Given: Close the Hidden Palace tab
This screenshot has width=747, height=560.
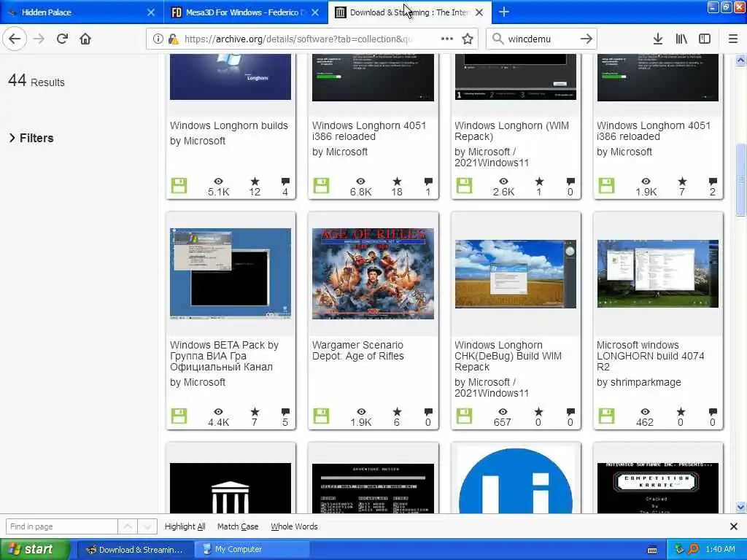Looking at the screenshot, I should click(x=150, y=12).
